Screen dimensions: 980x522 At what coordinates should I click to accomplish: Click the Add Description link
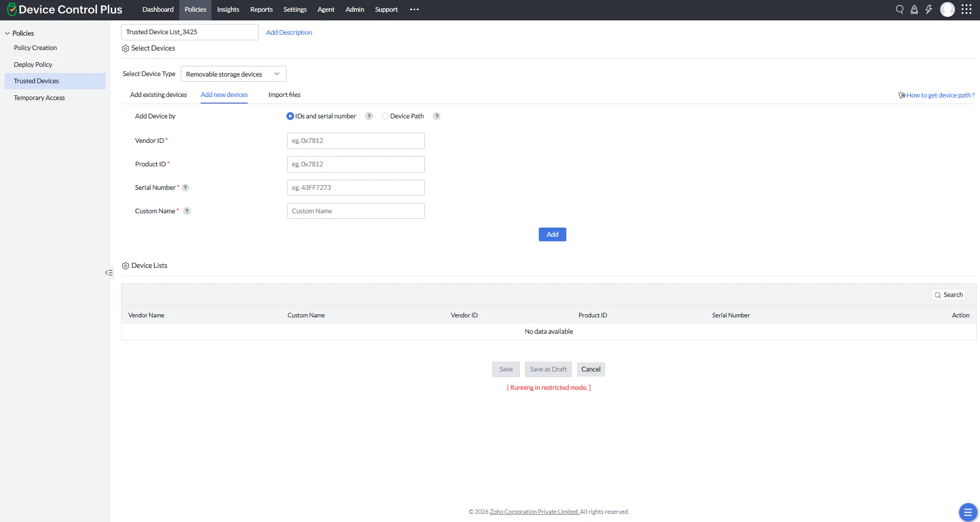289,33
